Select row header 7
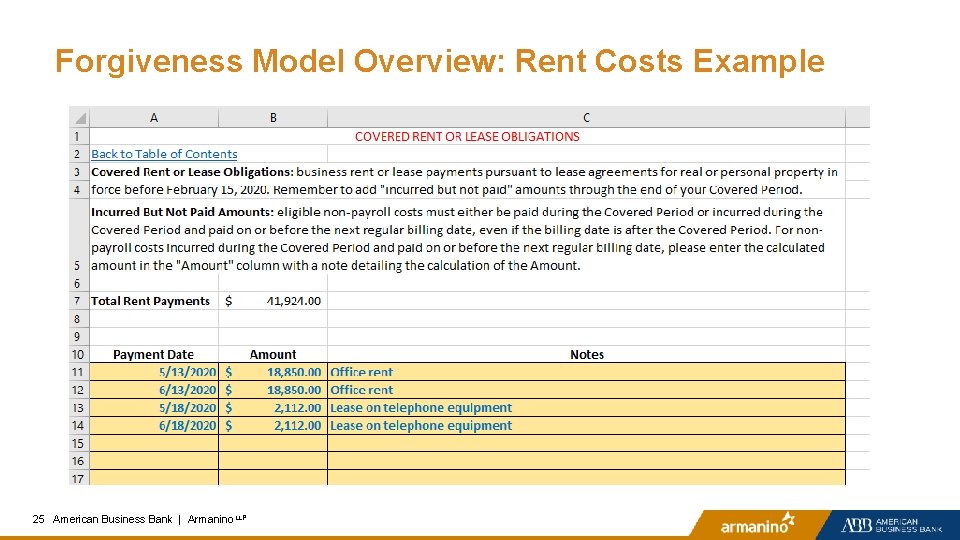The width and height of the screenshot is (960, 540). [79, 301]
